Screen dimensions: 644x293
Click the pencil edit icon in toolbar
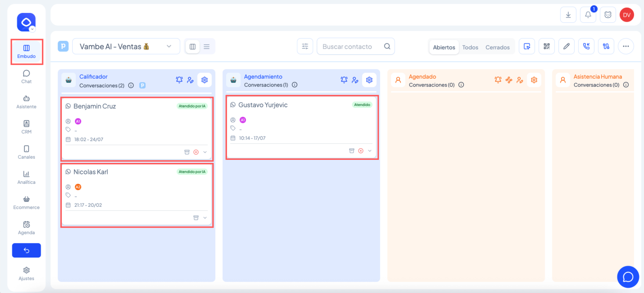point(566,47)
